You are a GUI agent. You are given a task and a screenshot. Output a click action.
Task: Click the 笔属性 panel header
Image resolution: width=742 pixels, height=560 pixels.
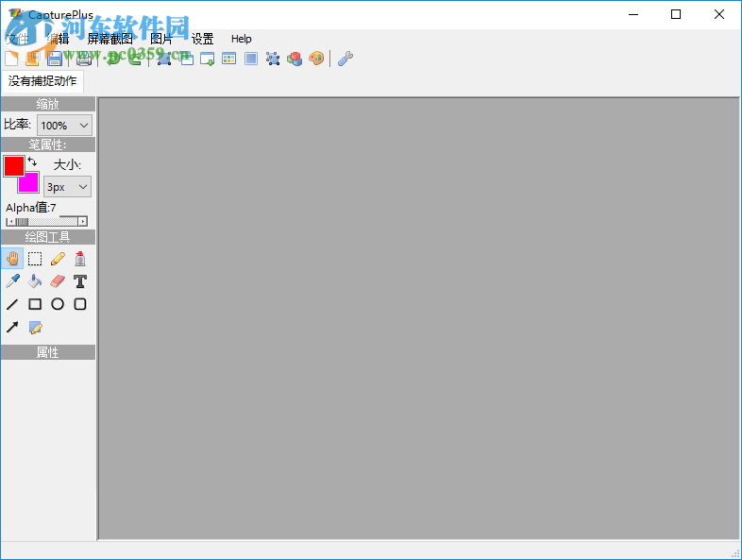(48, 144)
